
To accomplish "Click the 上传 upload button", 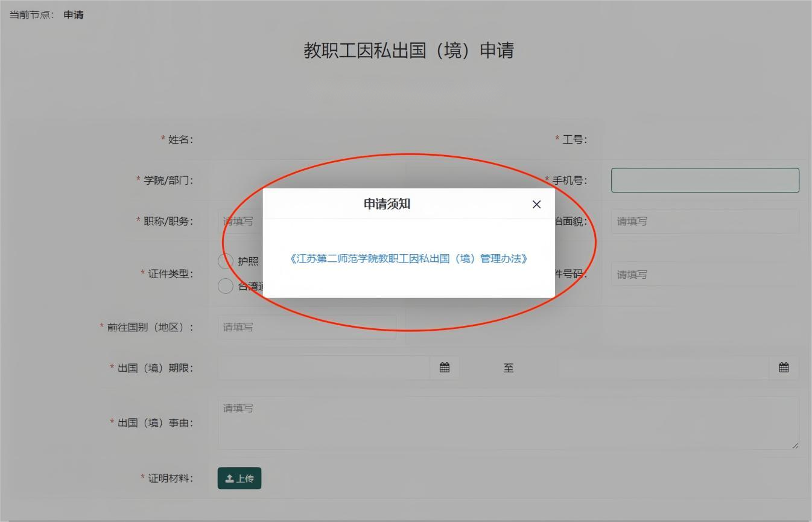I will [239, 479].
